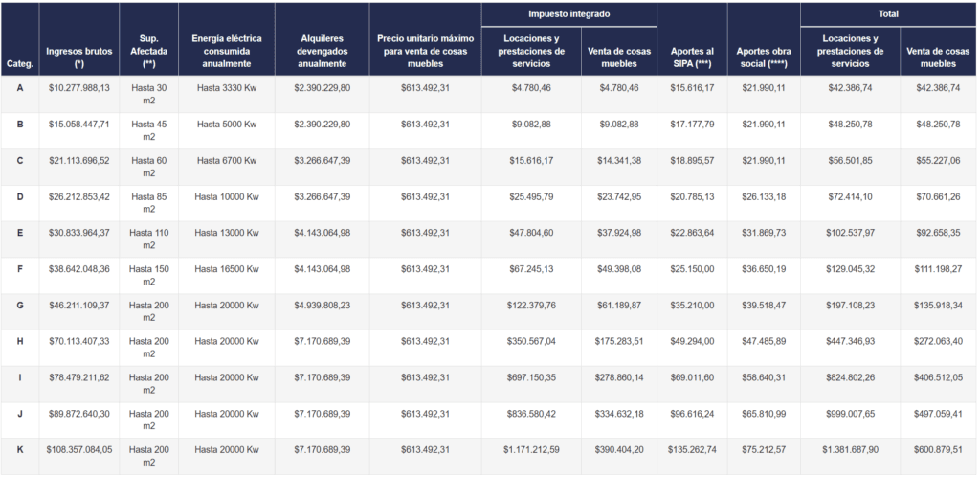Viewport: 980px width, 478px height.
Task: Click the rent value $4.939.808,23
Action: point(323,305)
